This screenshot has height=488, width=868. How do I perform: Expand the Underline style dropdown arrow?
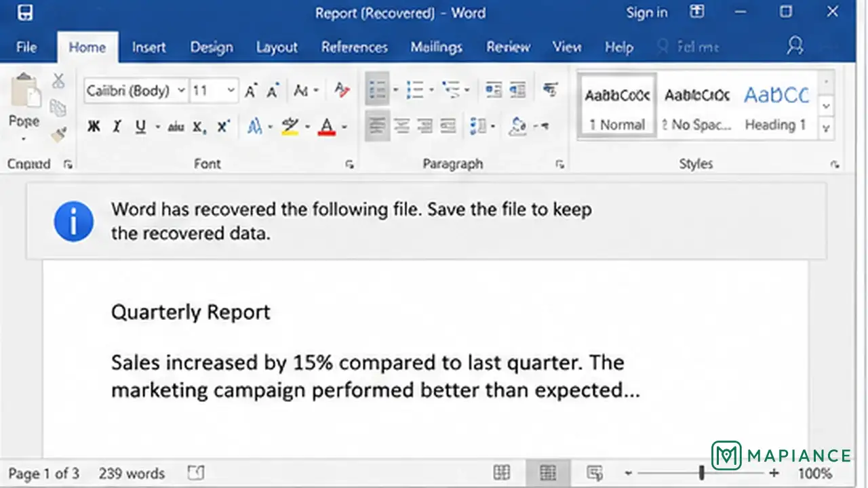click(157, 127)
